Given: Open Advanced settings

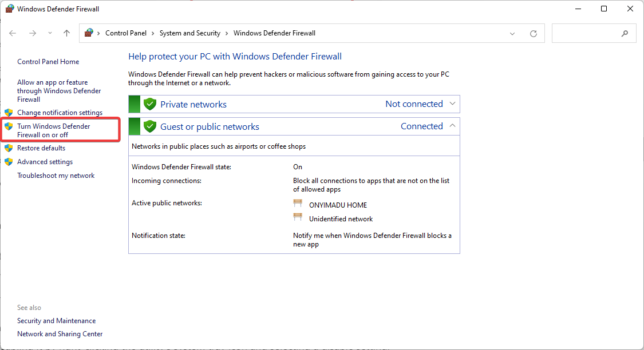Looking at the screenshot, I should tap(45, 162).
